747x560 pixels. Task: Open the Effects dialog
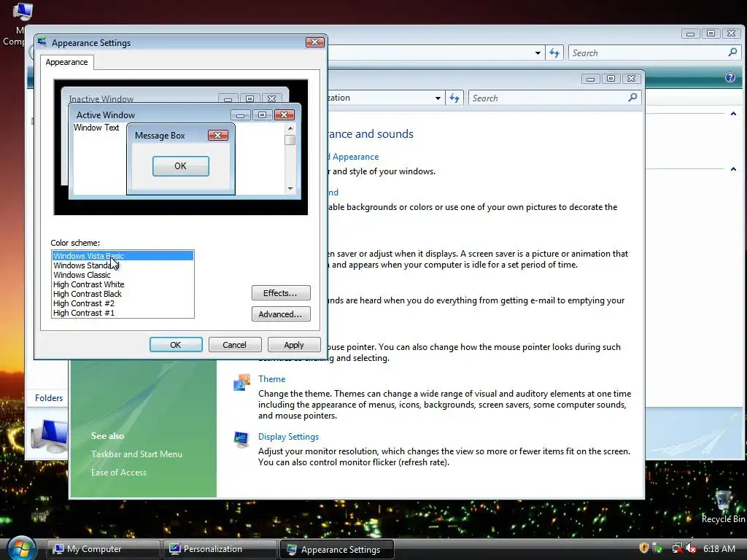click(x=281, y=293)
